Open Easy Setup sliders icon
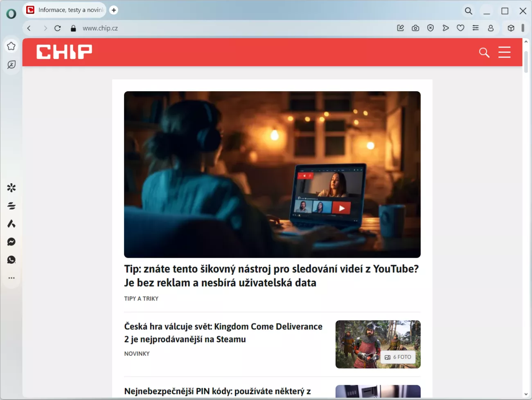 coord(476,28)
